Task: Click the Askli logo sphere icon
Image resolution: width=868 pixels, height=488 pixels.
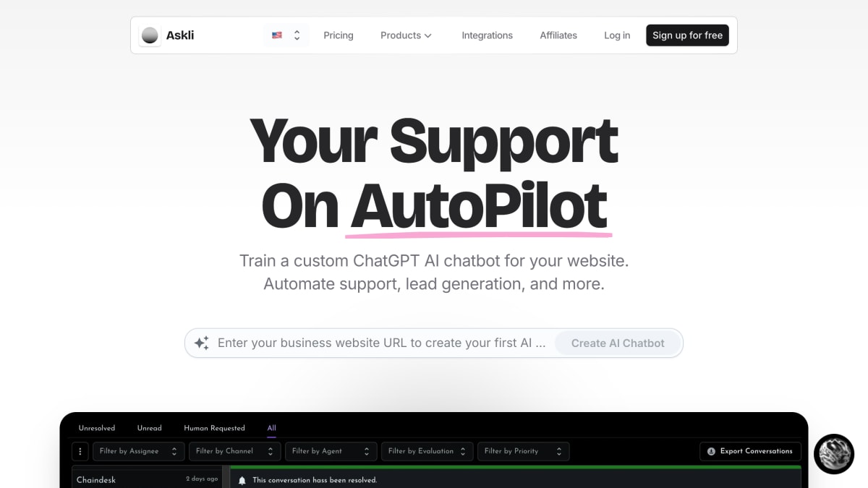Action: click(x=150, y=35)
